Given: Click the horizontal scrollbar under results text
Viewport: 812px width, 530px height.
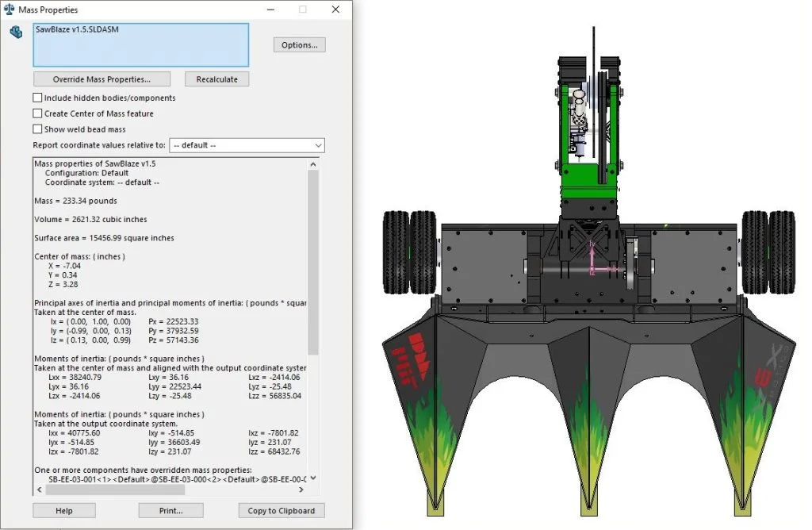Looking at the screenshot, I should (159, 490).
